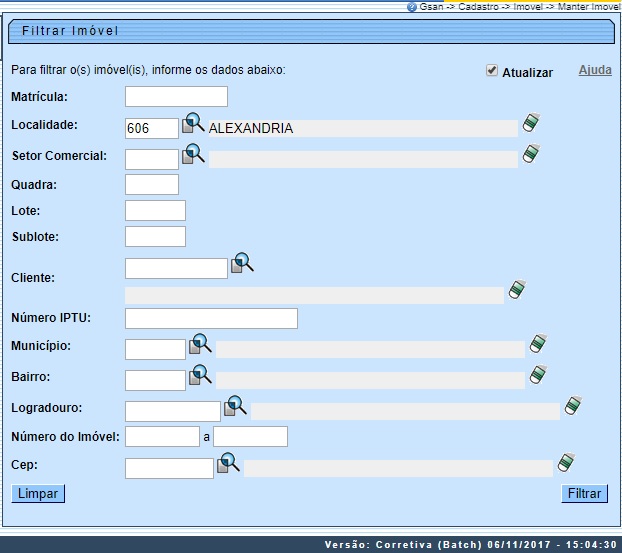Open Cliente search magnifier icon
The height and width of the screenshot is (553, 622).
click(x=242, y=263)
